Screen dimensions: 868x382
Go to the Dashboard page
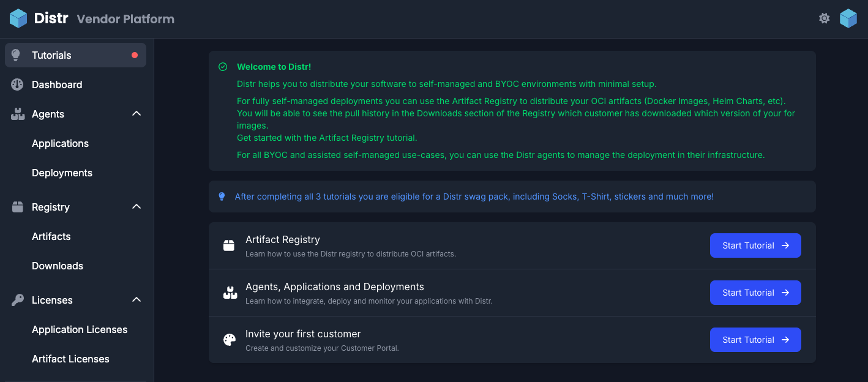75,84
